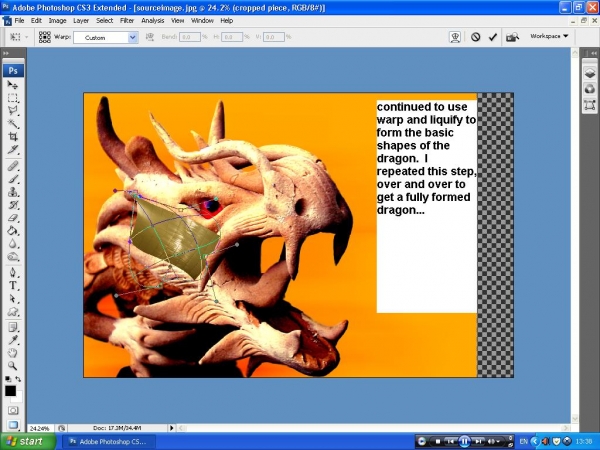This screenshot has height=450, width=600.
Task: Click the Ps logo atop toolbox
Action: click(13, 70)
